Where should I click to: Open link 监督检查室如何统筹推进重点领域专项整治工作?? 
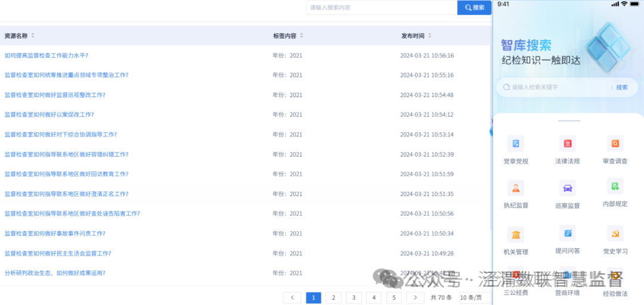click(67, 75)
